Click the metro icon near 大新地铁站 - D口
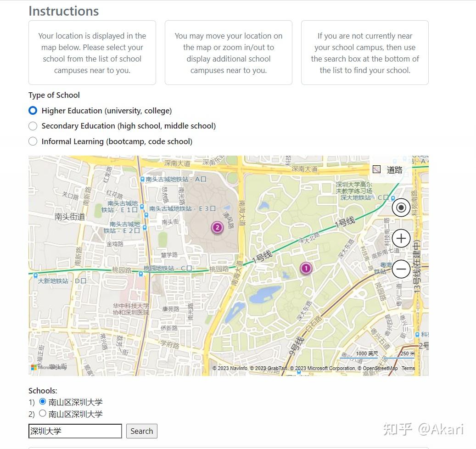476x449 pixels. pos(34,275)
